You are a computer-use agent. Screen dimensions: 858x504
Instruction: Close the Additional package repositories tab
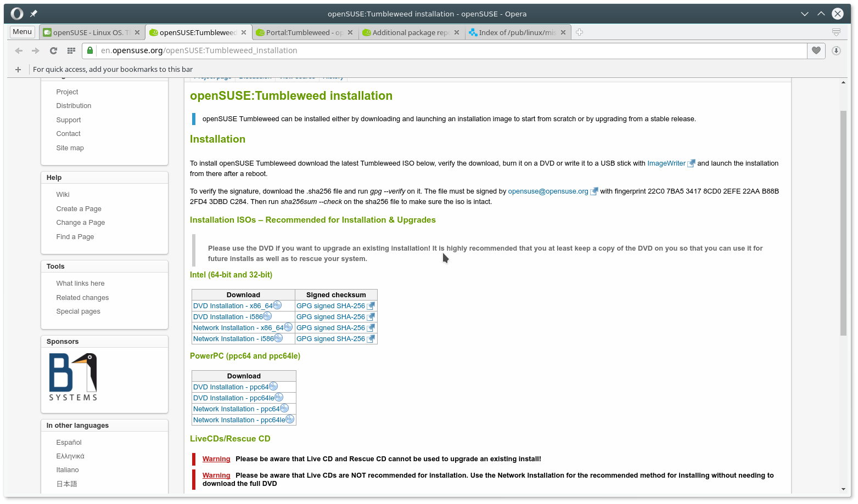pyautogui.click(x=457, y=32)
